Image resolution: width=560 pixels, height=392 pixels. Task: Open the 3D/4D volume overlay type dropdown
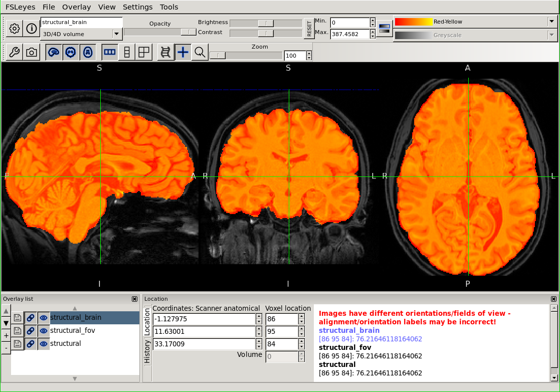pos(116,34)
